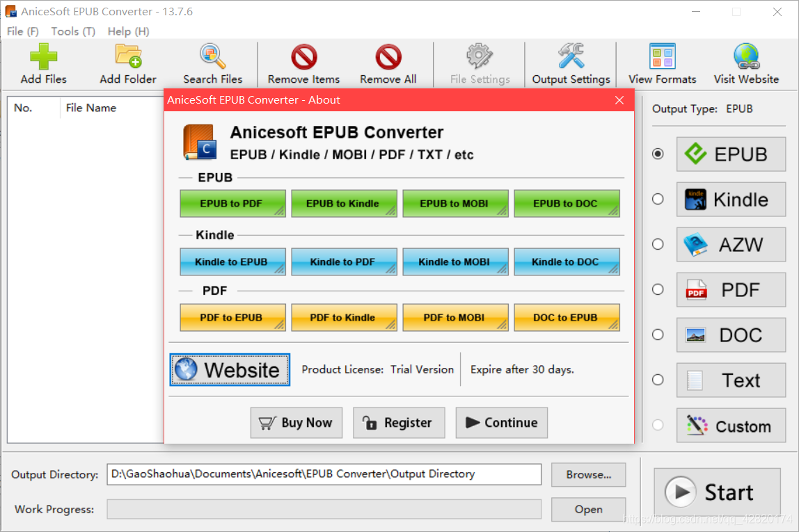Click the No. column header
Screen dimensions: 799x532
[x=23, y=108]
